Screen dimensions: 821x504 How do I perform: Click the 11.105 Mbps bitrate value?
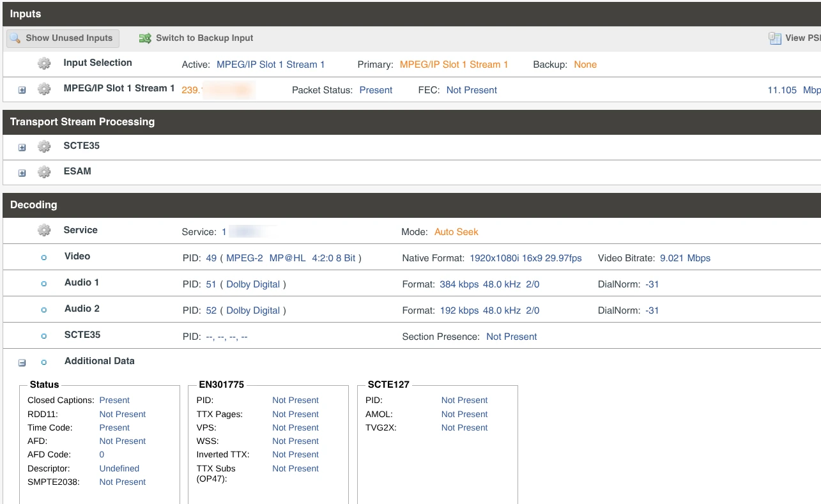(x=794, y=90)
